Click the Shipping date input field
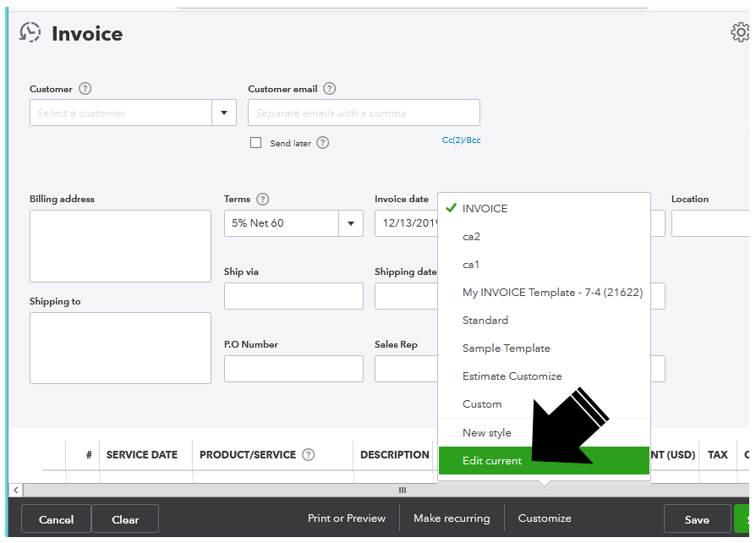The image size is (756, 543). (407, 296)
